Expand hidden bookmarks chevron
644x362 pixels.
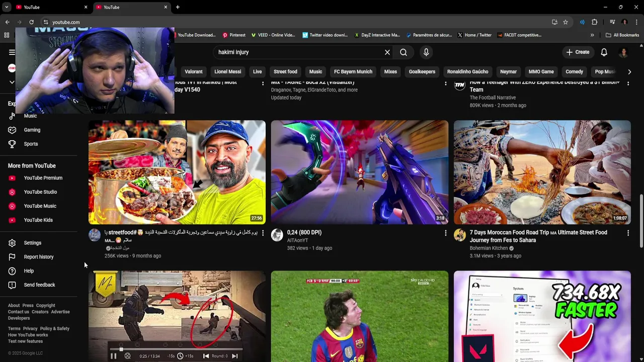pyautogui.click(x=592, y=35)
